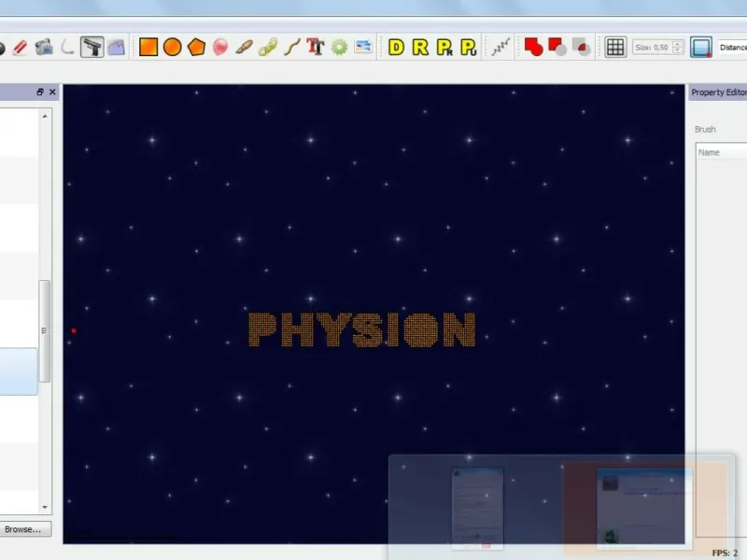Screen dimensions: 747x560
Task: Select the spring tool
Action: pyautogui.click(x=500, y=48)
